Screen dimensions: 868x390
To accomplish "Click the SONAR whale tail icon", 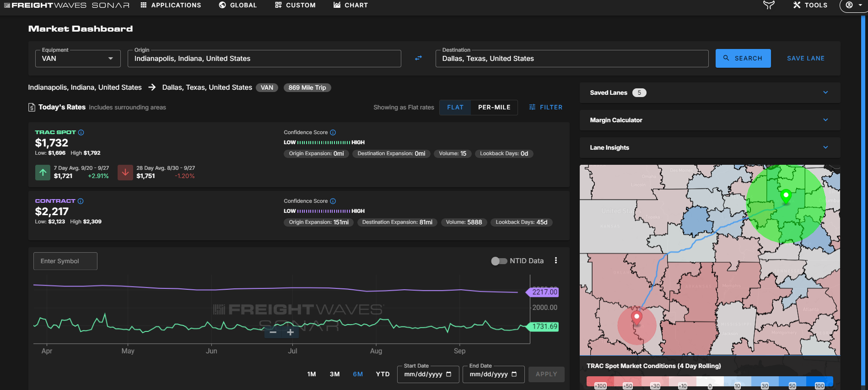I will [x=769, y=5].
